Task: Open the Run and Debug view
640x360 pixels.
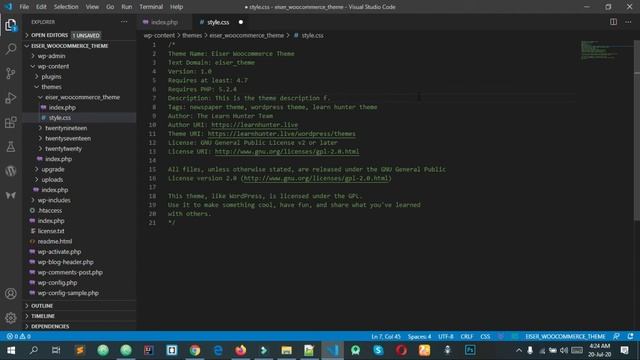Action: click(11, 98)
